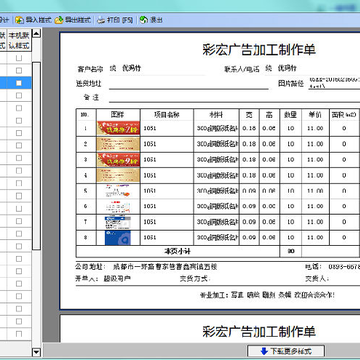Click the 公司地址 company address line

coord(147,267)
